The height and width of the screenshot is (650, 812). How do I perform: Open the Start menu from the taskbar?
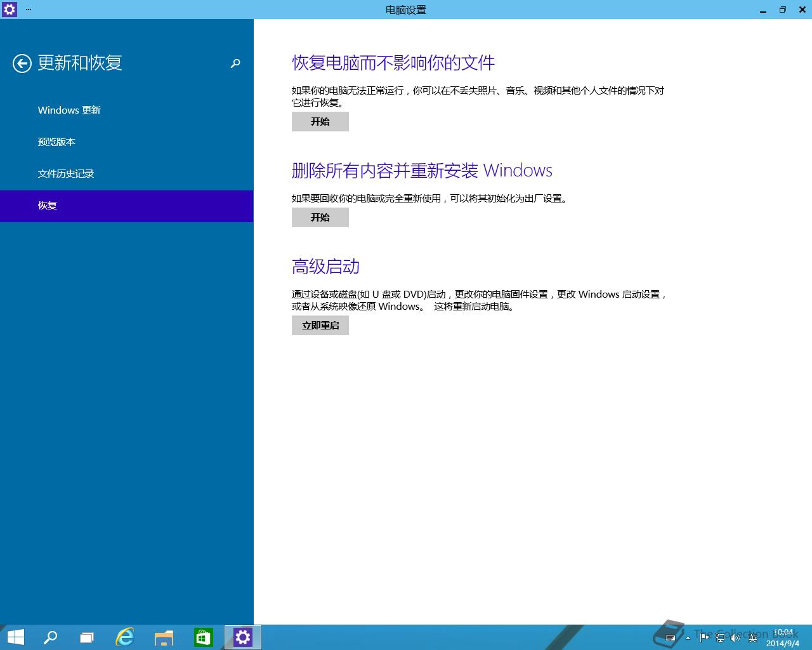click(x=15, y=637)
